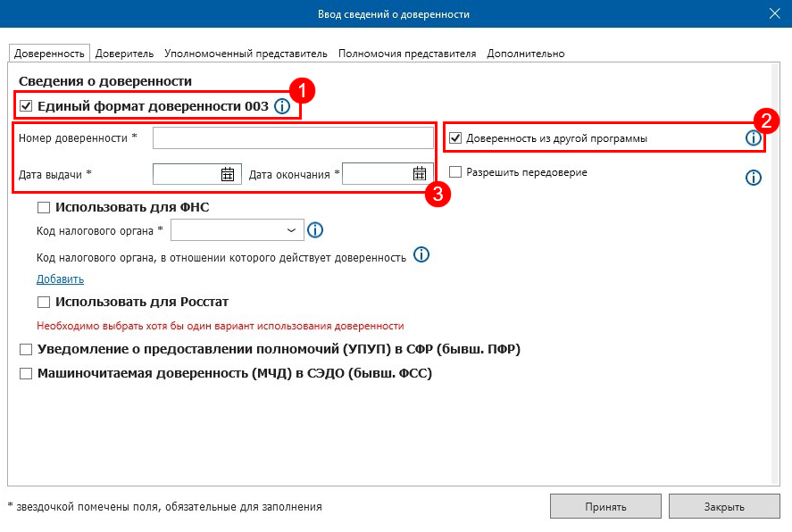Uncheck Единый формат доверенности 003

[x=26, y=106]
